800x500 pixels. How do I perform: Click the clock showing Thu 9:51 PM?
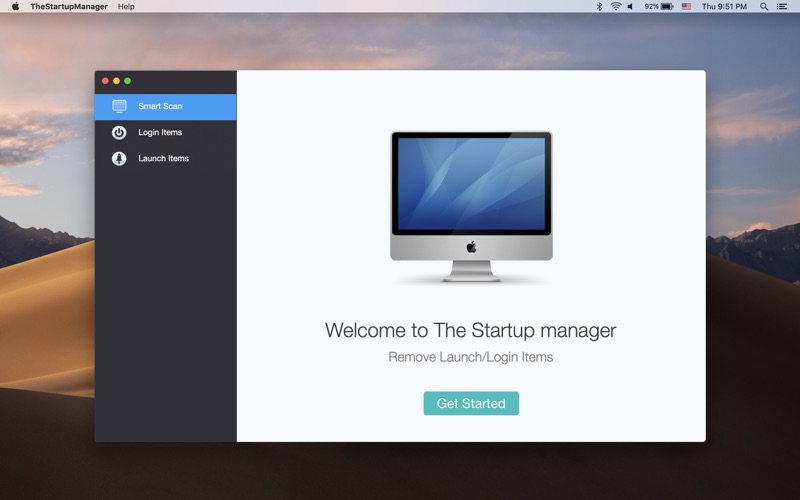click(x=724, y=7)
